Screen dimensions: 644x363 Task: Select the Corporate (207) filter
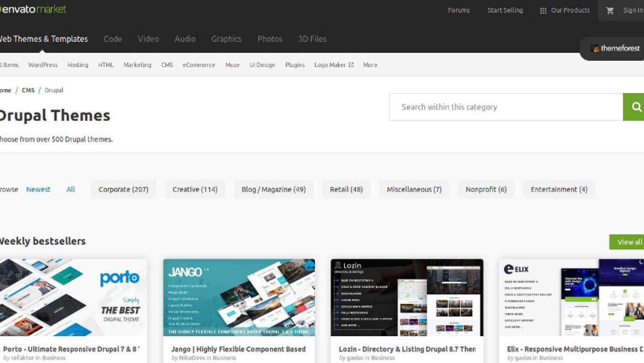tap(123, 189)
